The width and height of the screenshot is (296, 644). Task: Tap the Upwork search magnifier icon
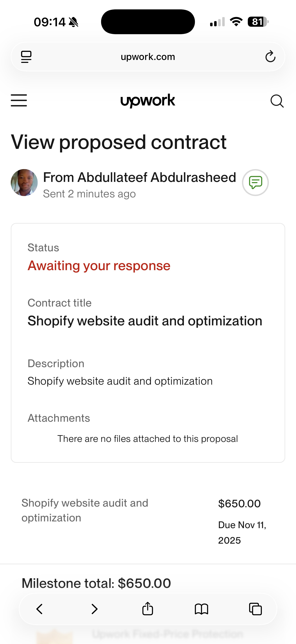[x=277, y=101]
